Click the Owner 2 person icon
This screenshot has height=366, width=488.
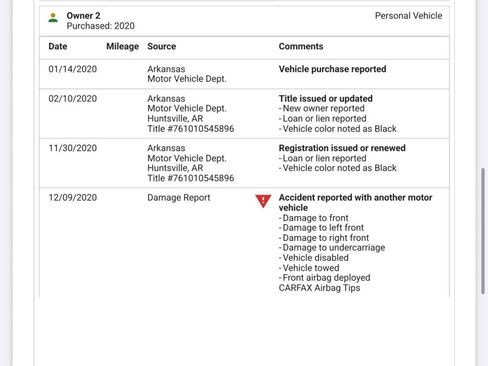[53, 17]
